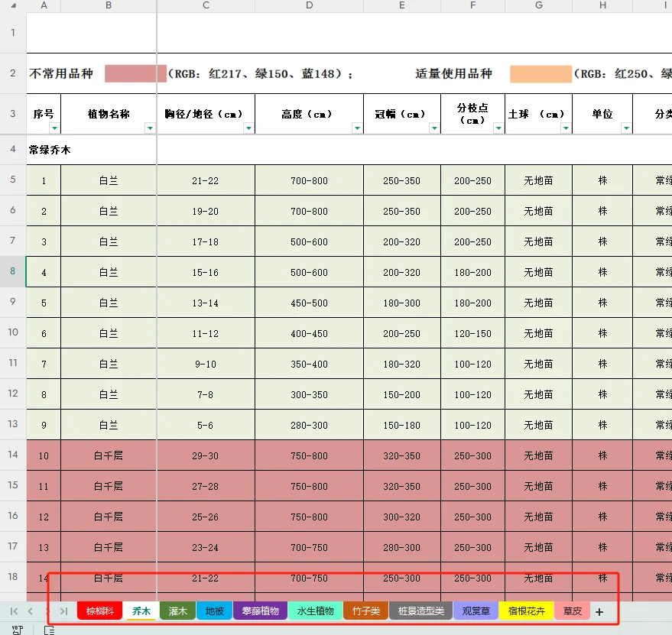Click the 23-24 cell in row 17
Screen dimensions: 672x635
(x=206, y=547)
